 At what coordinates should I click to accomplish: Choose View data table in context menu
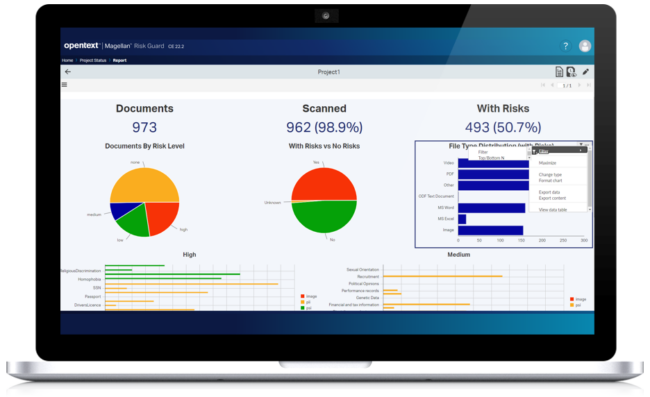coord(553,210)
